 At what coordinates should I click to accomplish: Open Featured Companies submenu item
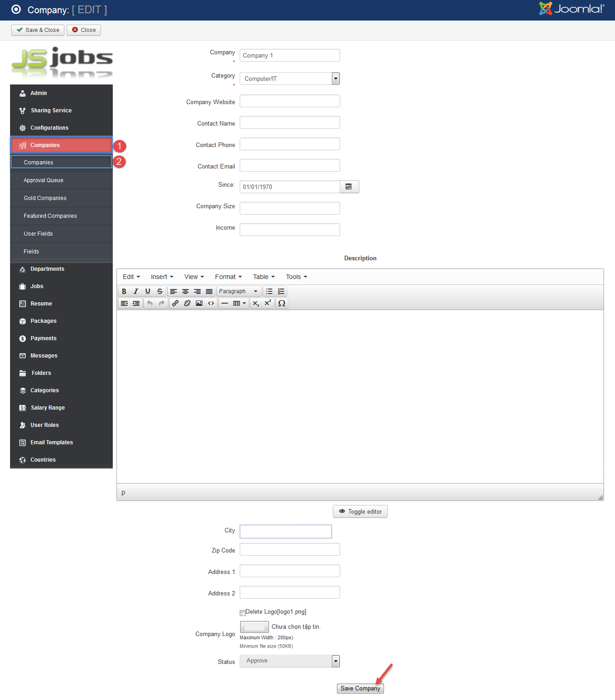coord(61,216)
